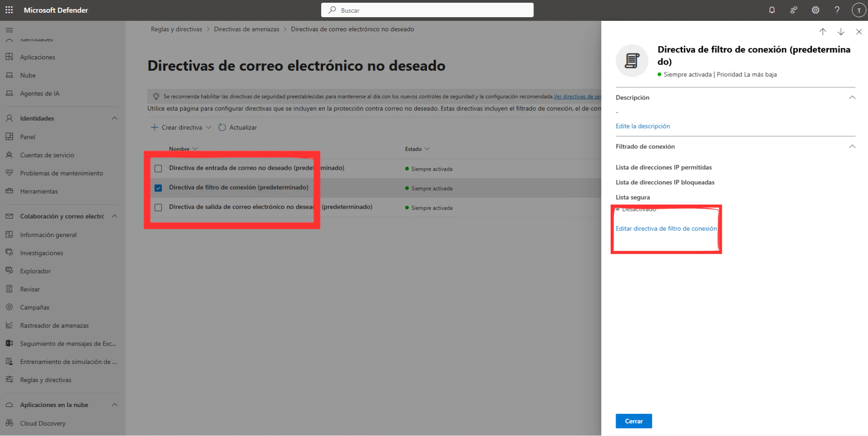868x436 pixels.
Task: Click the Buscar search field
Action: coord(427,10)
